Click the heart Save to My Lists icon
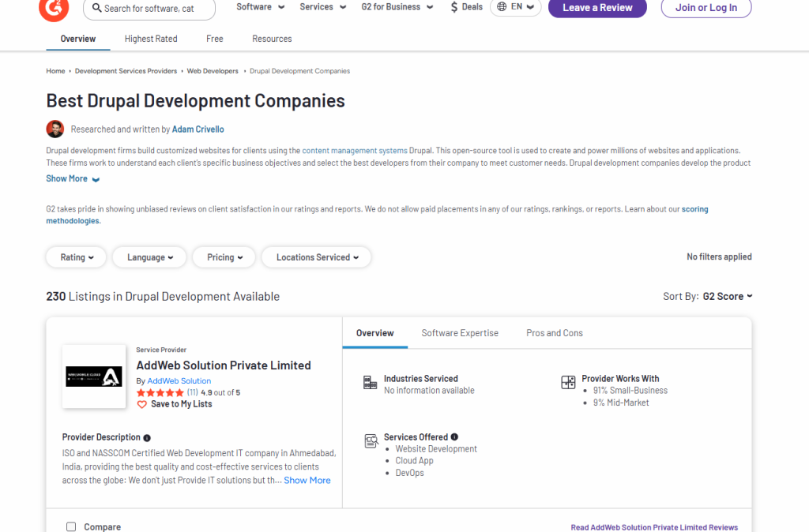 (x=142, y=404)
